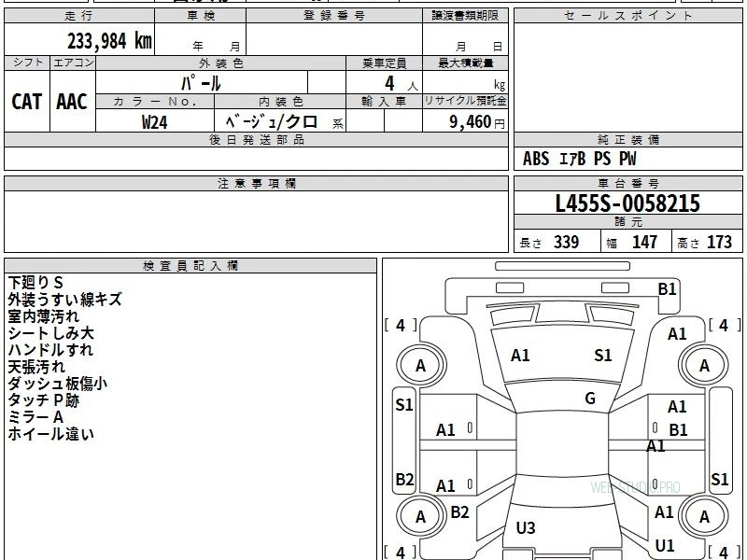747x560 pixels.
Task: Select the U3 mark on the diagram
Action: [526, 527]
